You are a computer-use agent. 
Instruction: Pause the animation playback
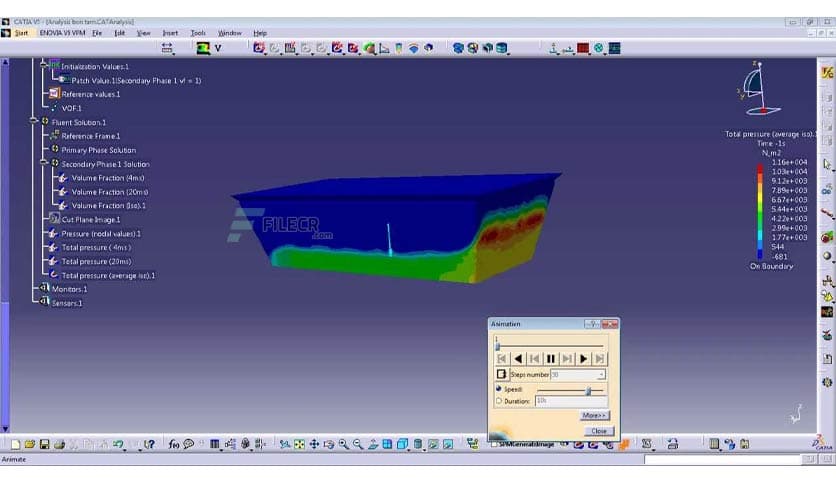551,359
